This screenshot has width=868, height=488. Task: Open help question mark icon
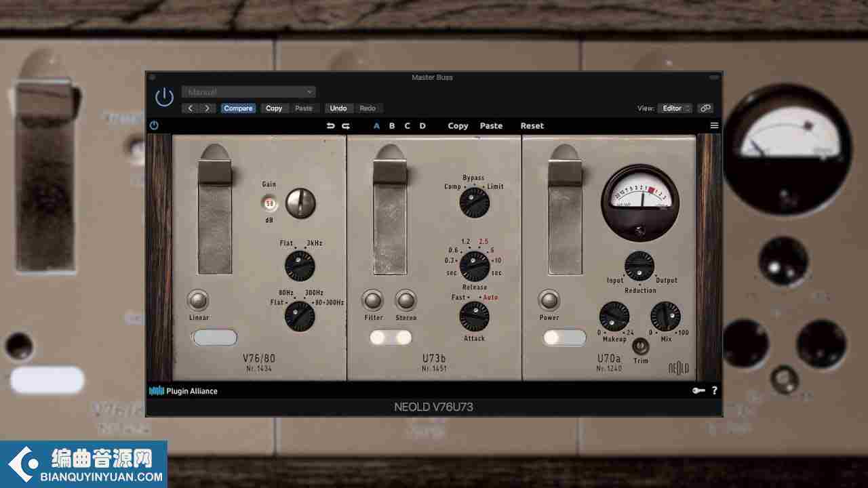point(714,391)
